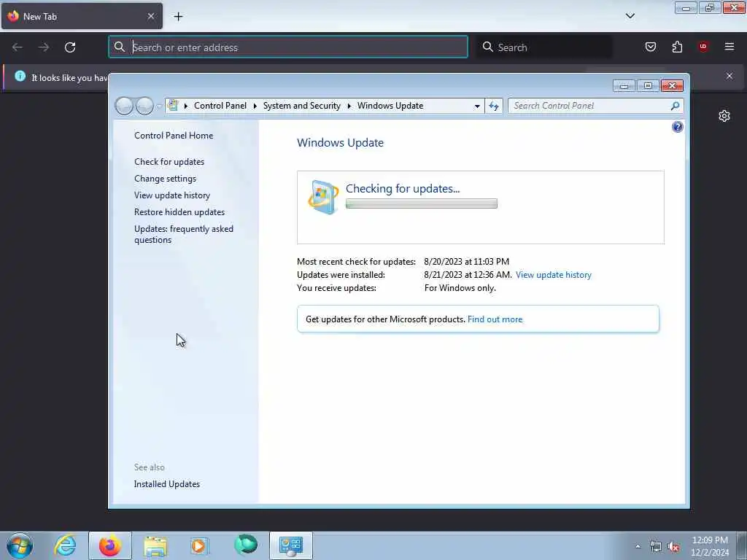Dismiss Firefox notification bar
Image resolution: width=747 pixels, height=560 pixels.
click(729, 76)
